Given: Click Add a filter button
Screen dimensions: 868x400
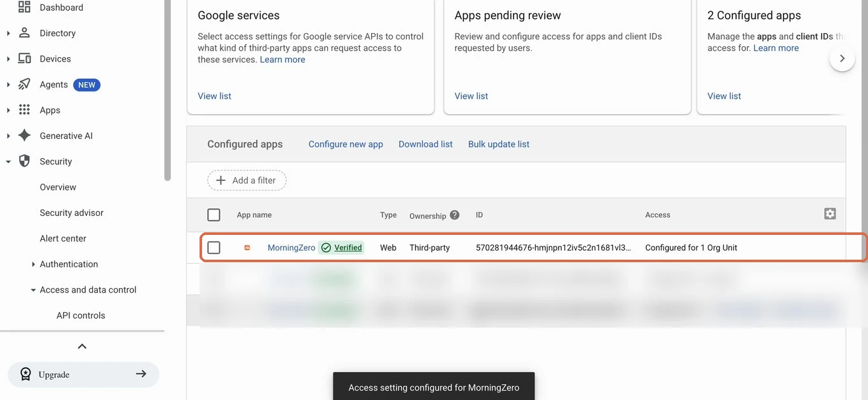Looking at the screenshot, I should coord(247,180).
